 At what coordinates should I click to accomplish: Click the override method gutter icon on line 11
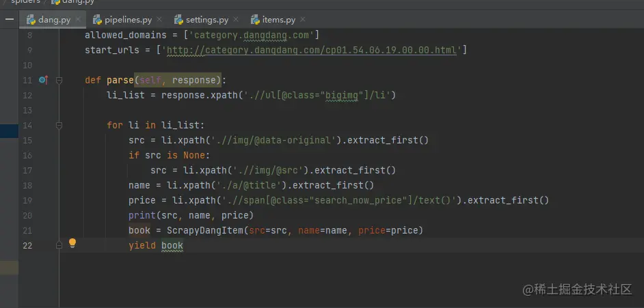43,80
